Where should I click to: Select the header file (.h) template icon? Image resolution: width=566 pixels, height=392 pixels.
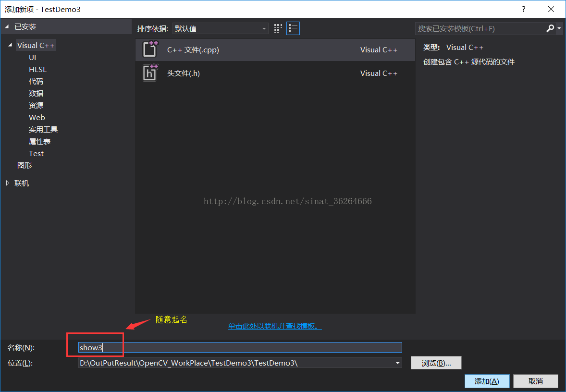tap(150, 73)
